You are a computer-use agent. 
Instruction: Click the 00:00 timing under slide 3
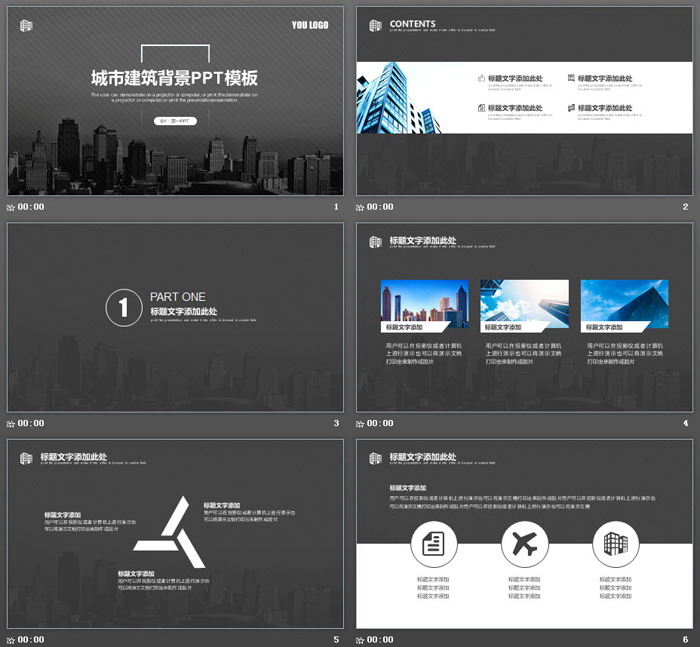click(x=30, y=424)
